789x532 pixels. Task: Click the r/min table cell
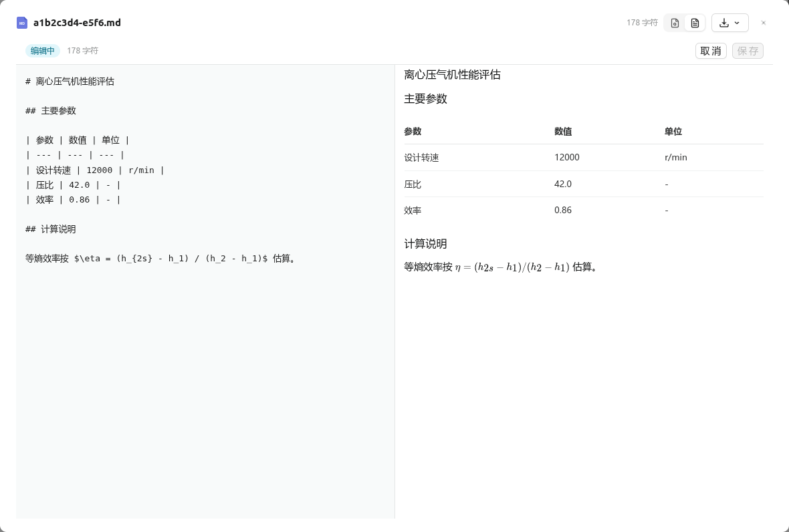click(676, 157)
